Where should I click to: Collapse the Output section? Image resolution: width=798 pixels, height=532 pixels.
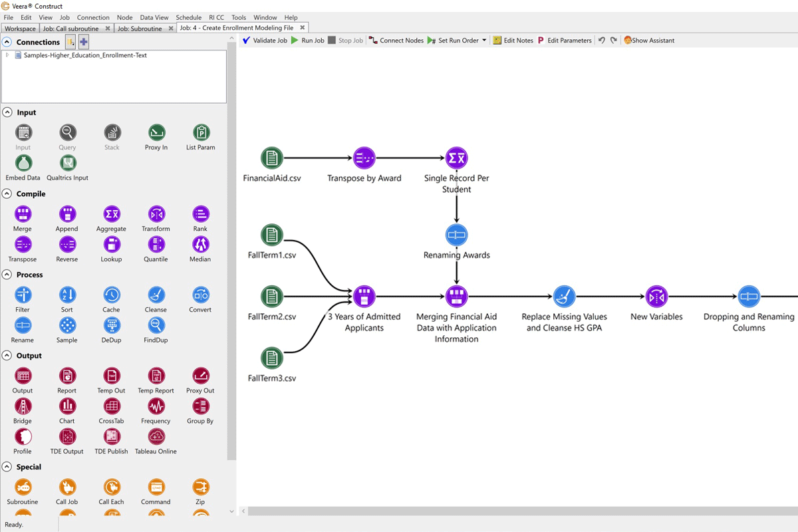pos(7,356)
